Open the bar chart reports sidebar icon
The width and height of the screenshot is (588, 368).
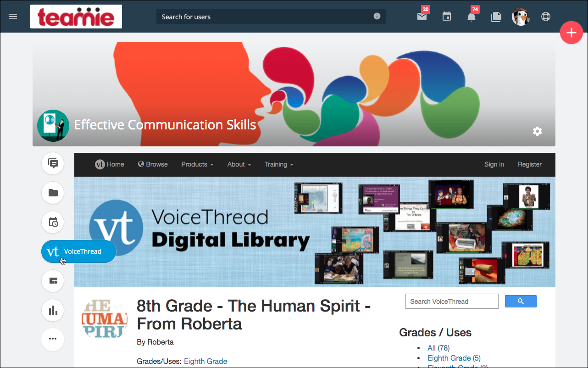[x=53, y=310]
